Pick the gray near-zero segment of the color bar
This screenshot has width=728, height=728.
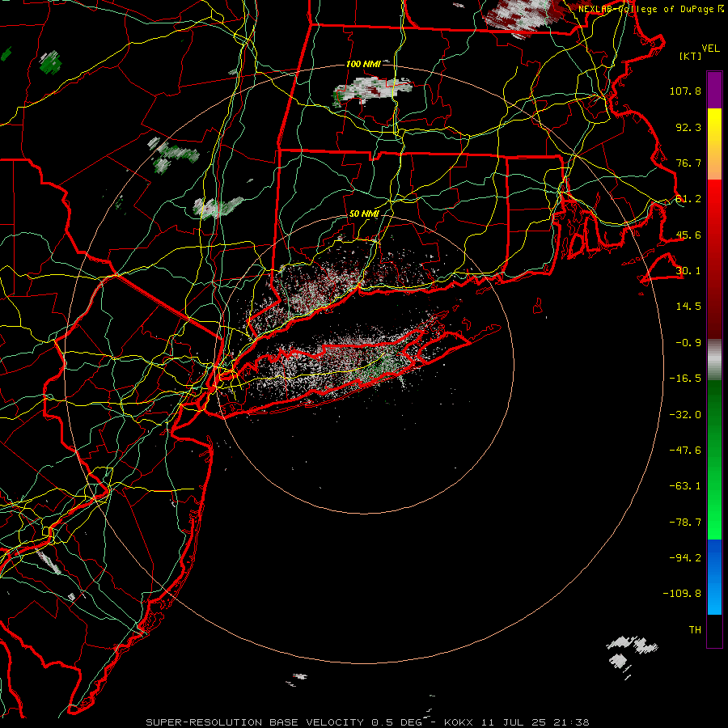[714, 360]
